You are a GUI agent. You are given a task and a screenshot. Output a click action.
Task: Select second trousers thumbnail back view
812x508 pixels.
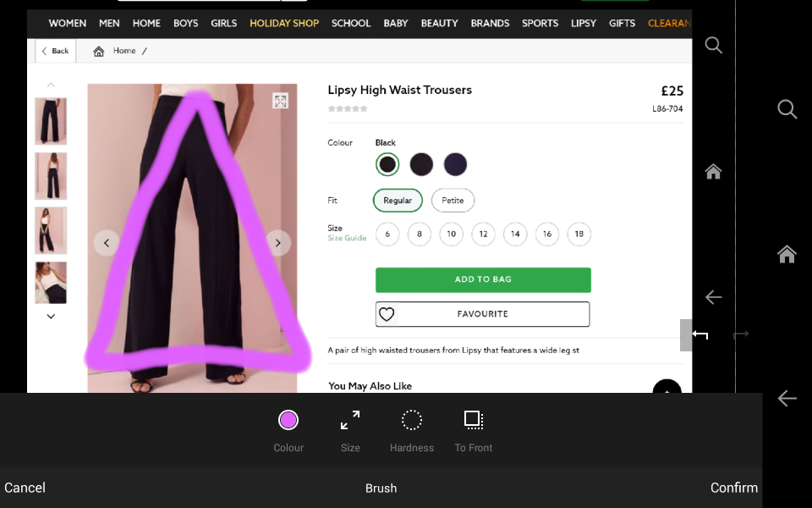[x=51, y=176]
